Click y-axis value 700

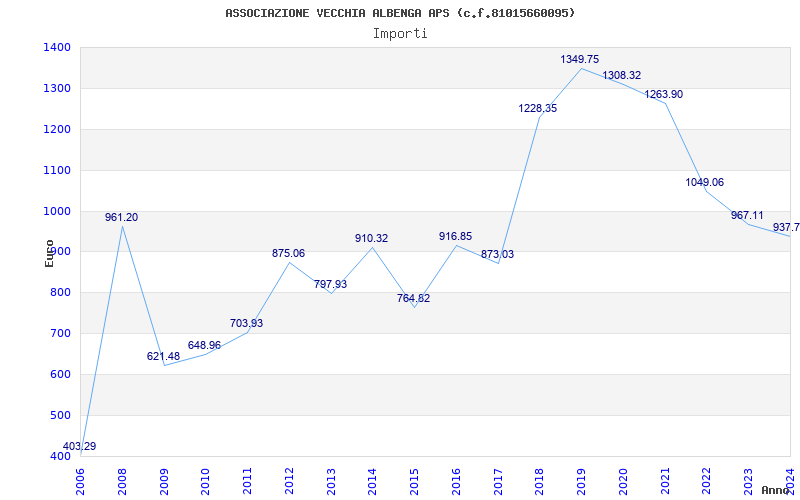coord(61,334)
